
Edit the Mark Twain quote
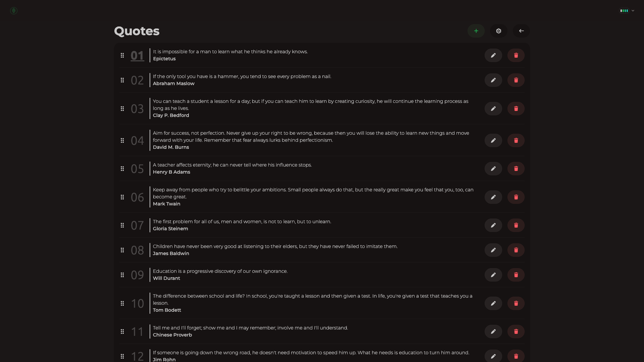[x=493, y=197]
